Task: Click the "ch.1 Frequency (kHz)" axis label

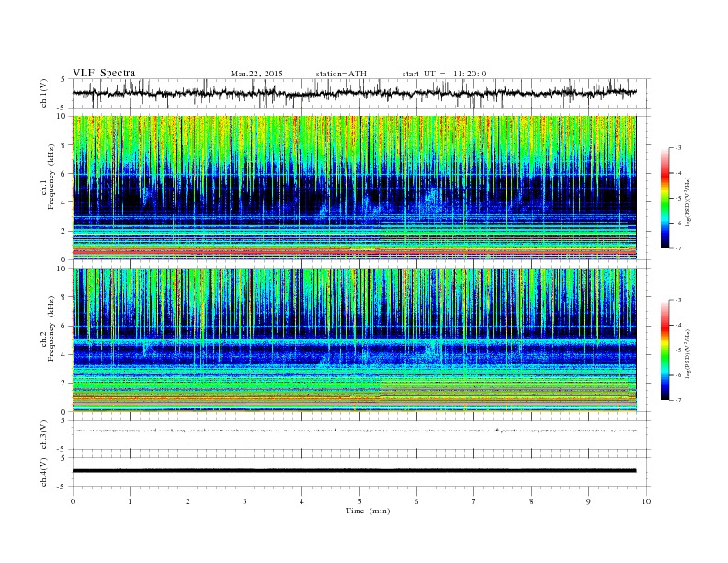Action: click(48, 177)
